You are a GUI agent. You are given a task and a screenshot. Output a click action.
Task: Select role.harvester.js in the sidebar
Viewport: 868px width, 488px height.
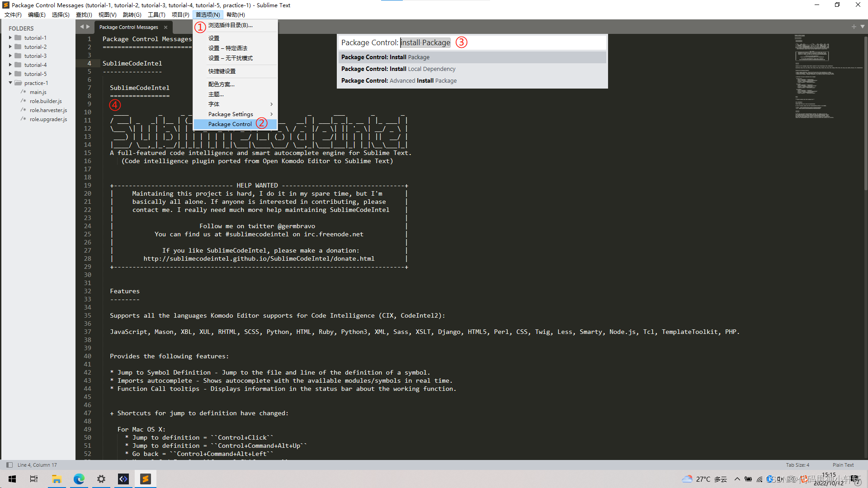48,110
